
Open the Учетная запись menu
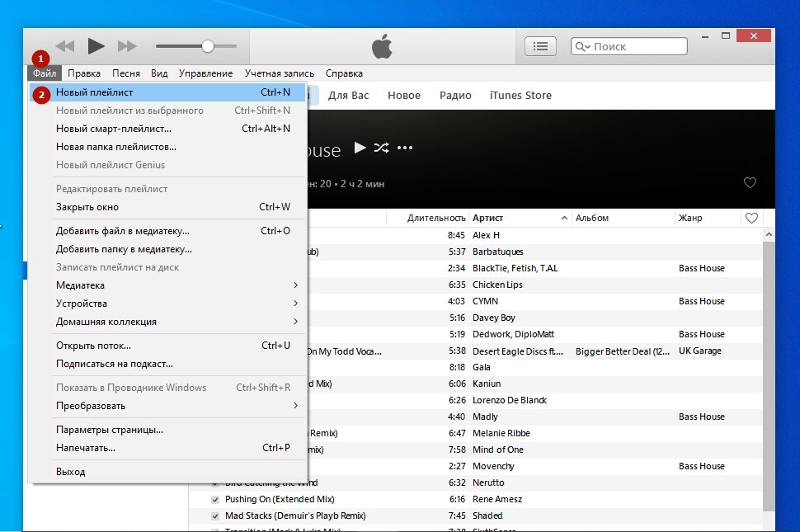tap(279, 73)
